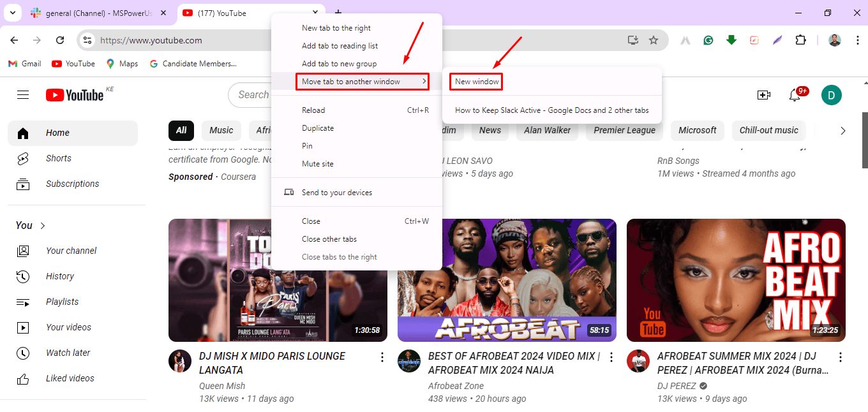Click the browser forward arrow
The image size is (868, 412).
(37, 40)
